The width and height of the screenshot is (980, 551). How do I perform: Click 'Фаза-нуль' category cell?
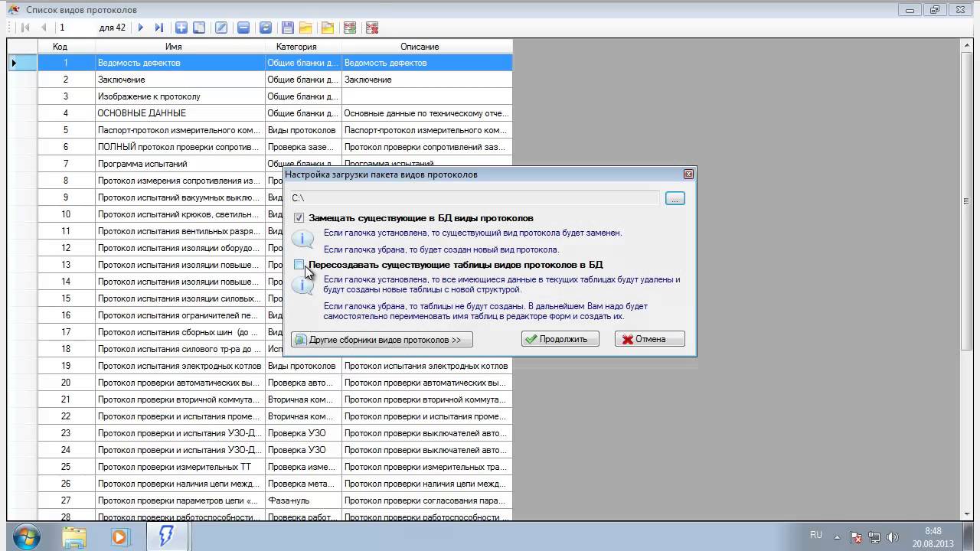tap(303, 500)
